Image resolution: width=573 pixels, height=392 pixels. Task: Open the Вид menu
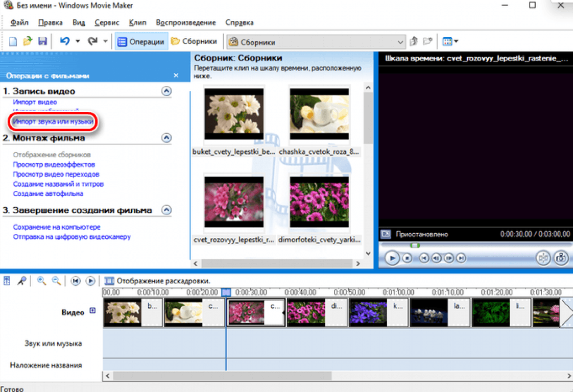[79, 22]
